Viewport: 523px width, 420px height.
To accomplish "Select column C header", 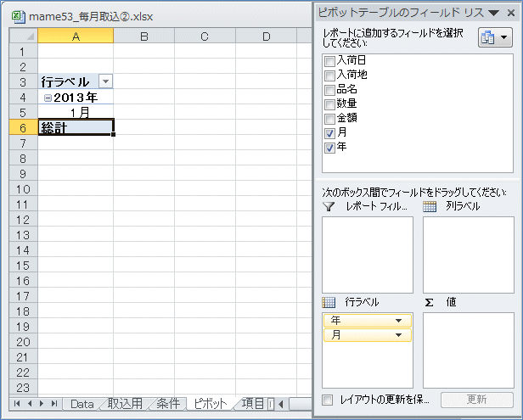I will [205, 36].
